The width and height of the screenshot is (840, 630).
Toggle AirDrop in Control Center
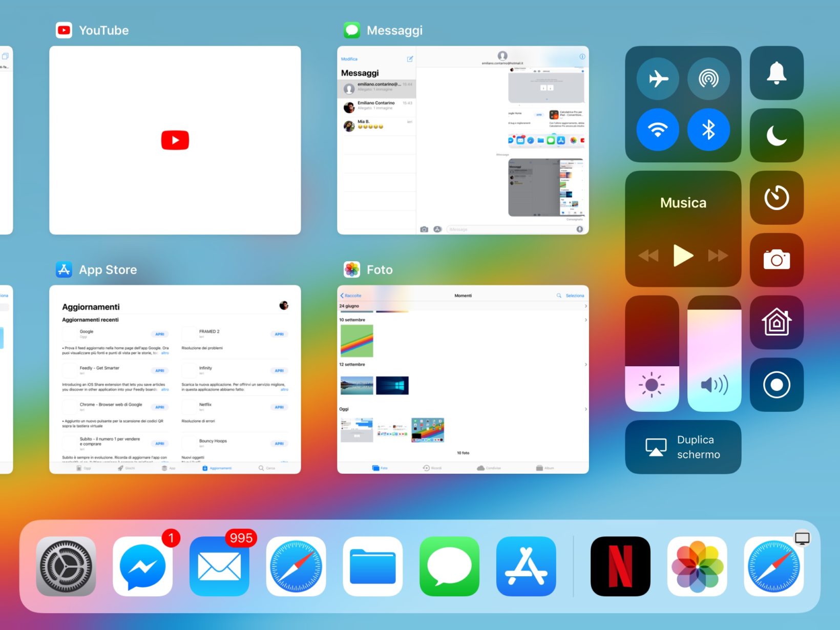[x=708, y=79]
